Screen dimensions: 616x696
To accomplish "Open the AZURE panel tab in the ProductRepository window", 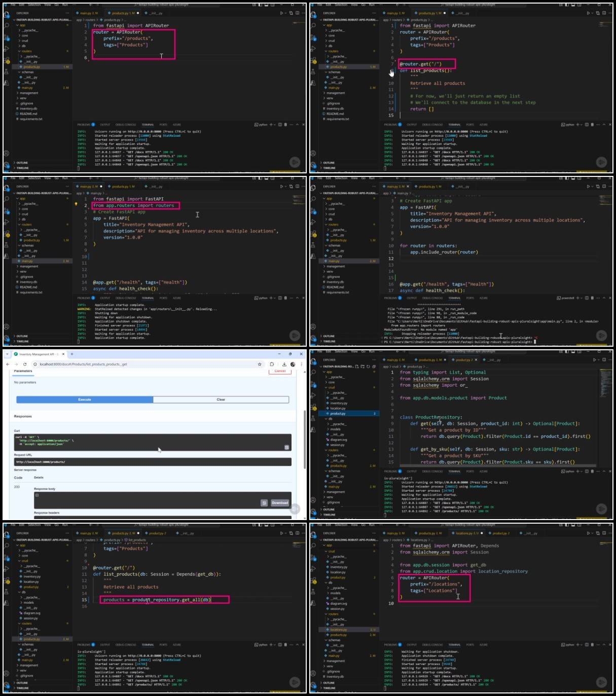I will click(484, 471).
